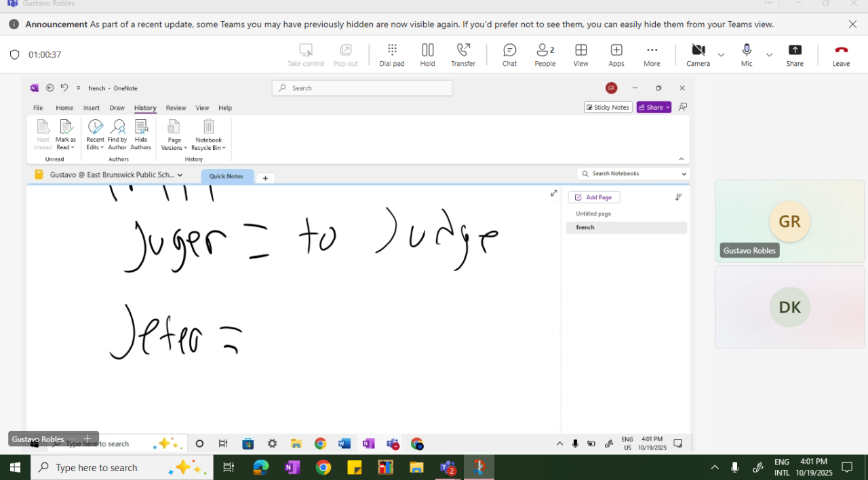Click the OneNote Undo icon

64,88
